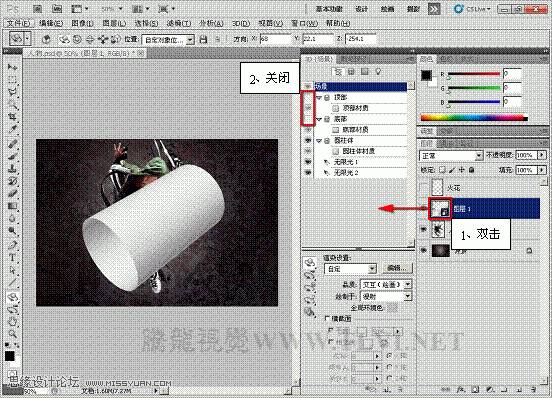Select the Move tool in the toolbox
The height and width of the screenshot is (398, 552).
[12, 67]
